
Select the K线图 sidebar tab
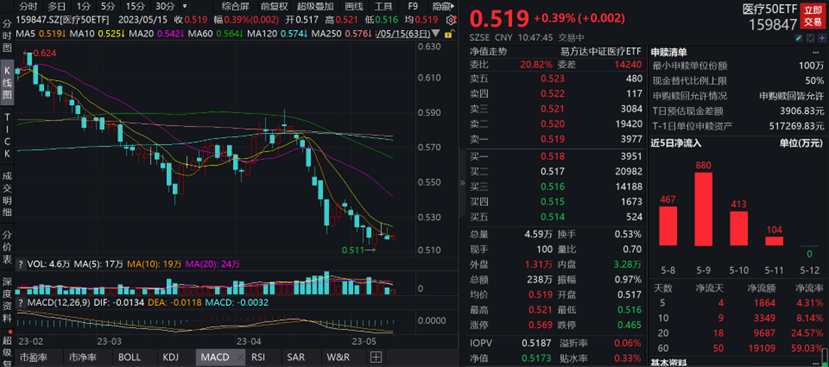point(7,82)
